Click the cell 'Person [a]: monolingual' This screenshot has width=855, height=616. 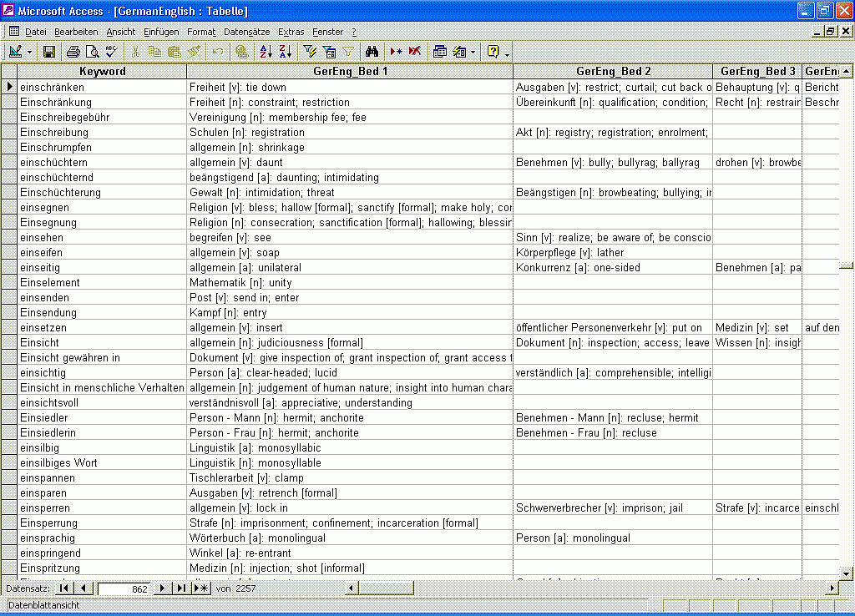pyautogui.click(x=613, y=538)
